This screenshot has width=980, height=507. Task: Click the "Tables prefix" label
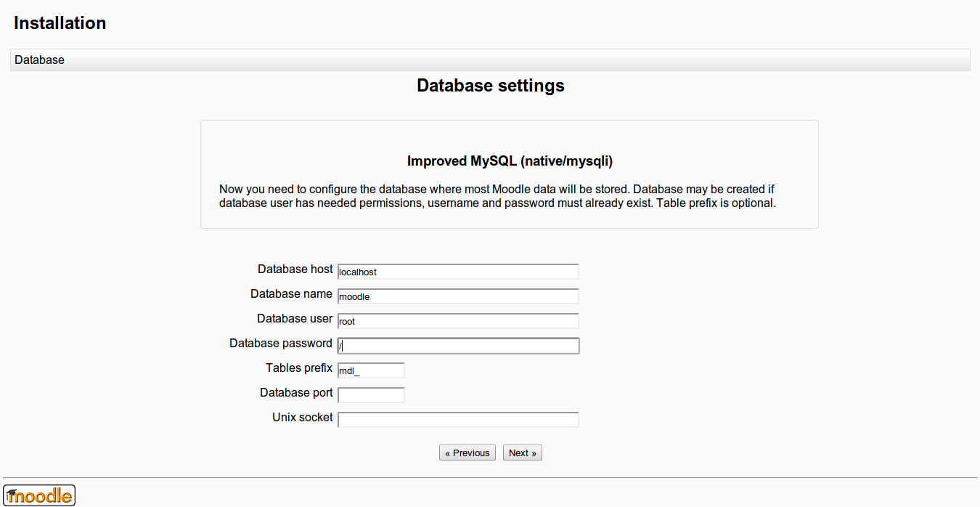tap(299, 368)
